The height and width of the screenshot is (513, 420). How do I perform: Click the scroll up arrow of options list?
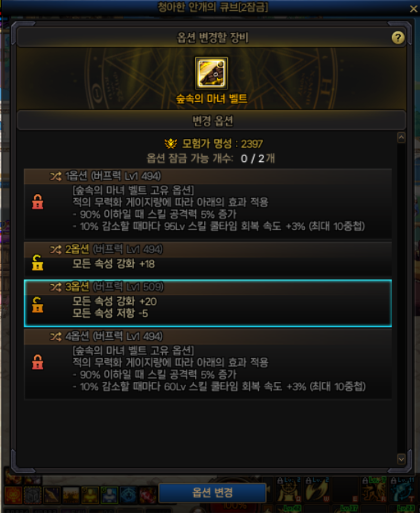coord(401,137)
